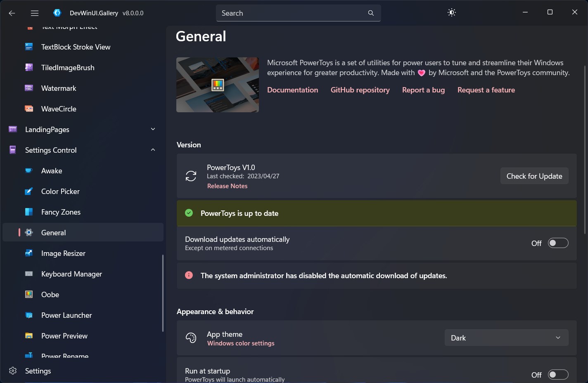
Task: Open Windows color settings link
Action: coord(241,343)
